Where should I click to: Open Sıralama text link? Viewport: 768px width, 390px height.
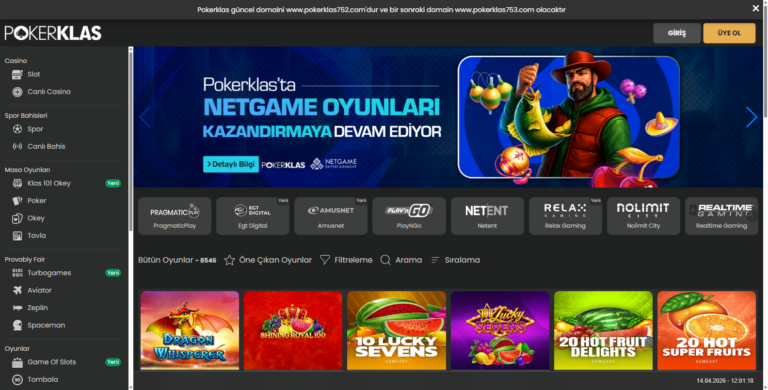tap(462, 260)
